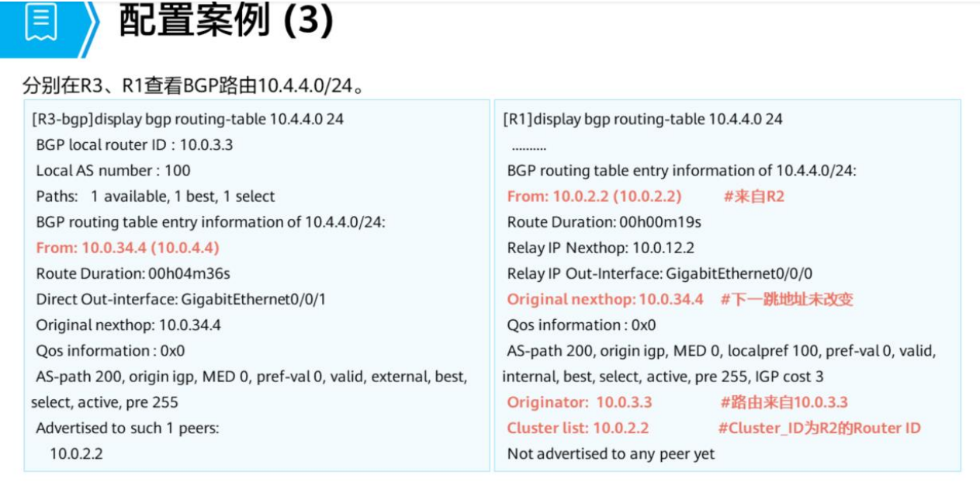Click red From: 10.0.2.2 (10.0.2.2) text

click(x=594, y=196)
